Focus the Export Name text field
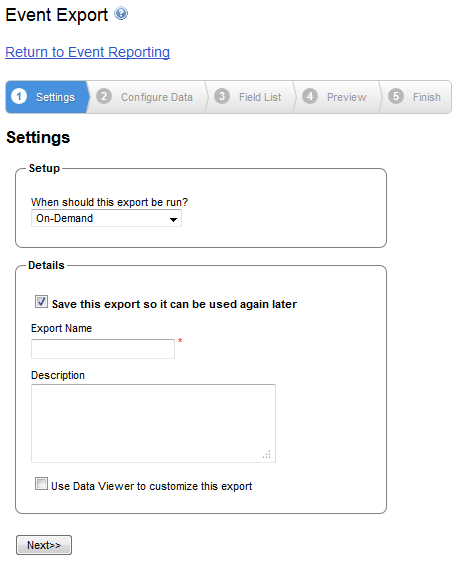This screenshot has height=577, width=468. click(x=103, y=349)
